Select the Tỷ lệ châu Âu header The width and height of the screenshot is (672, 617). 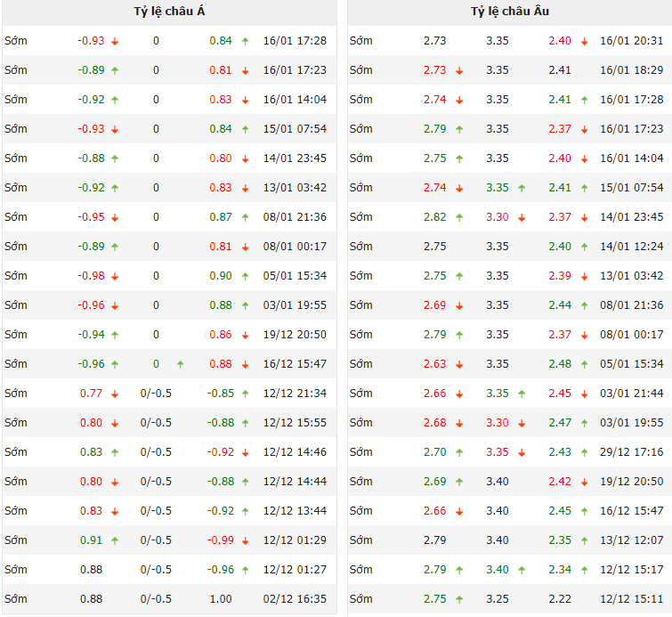[x=508, y=12]
